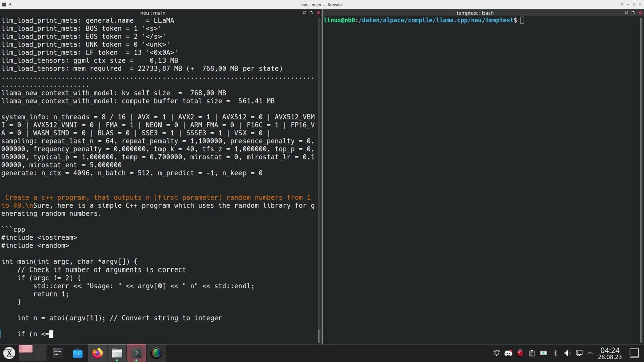Click the Konsole window menu icon

click(4, 5)
